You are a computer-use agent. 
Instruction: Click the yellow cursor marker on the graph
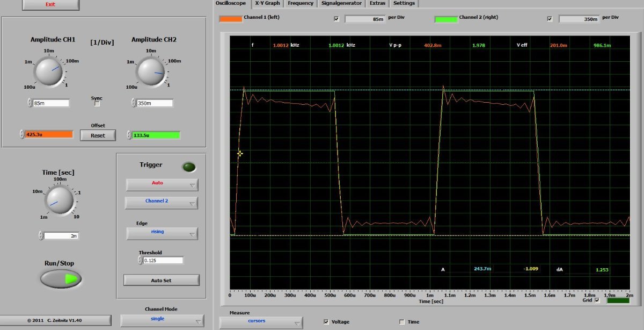click(240, 154)
